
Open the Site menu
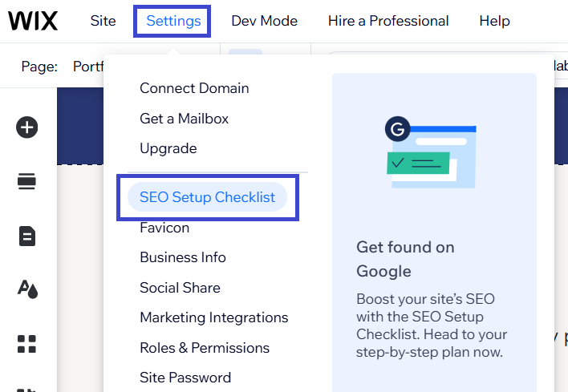(x=103, y=21)
